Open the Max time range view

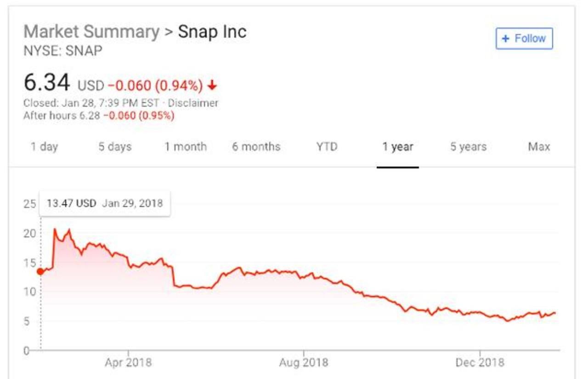pyautogui.click(x=540, y=147)
